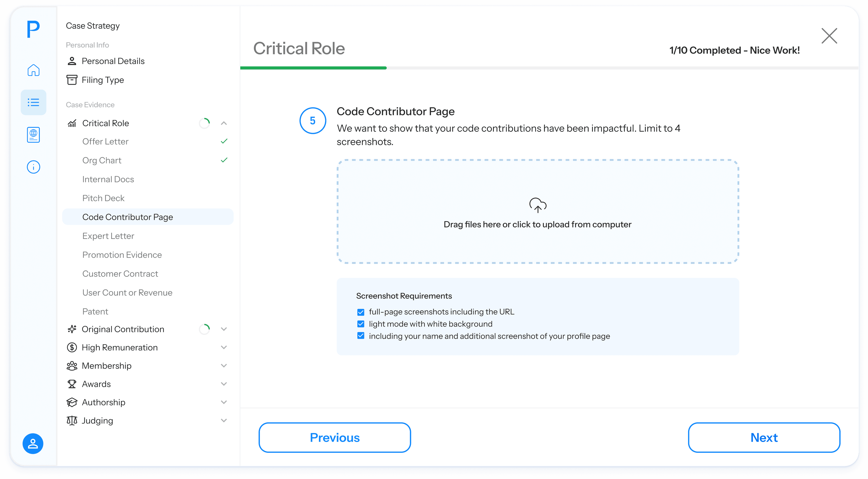This screenshot has height=479, width=868.
Task: Open your profile via the avatar icon
Action: click(33, 444)
